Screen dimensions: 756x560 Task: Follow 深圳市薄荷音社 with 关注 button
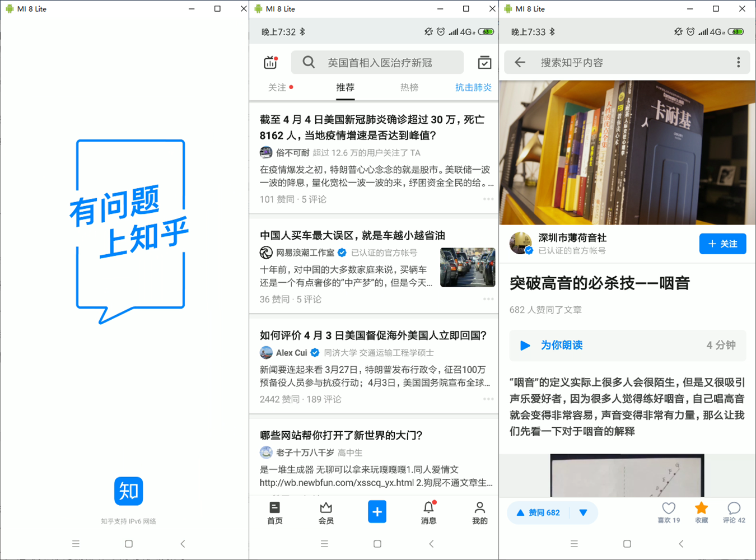(x=722, y=244)
